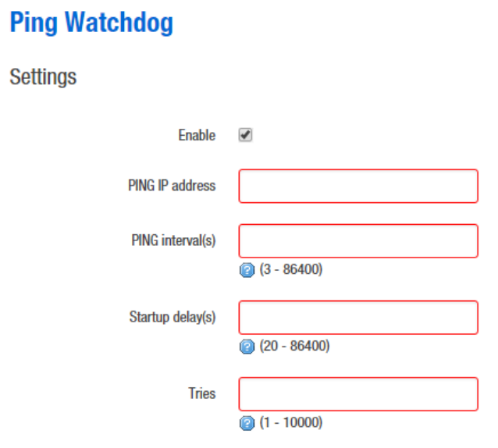Click the help icon below PING interval field

coord(247,271)
